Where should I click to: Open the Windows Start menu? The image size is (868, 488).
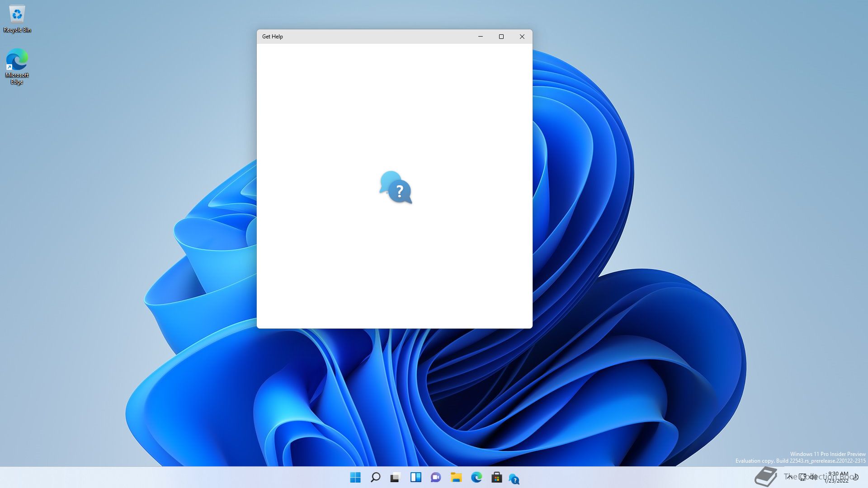[355, 477]
